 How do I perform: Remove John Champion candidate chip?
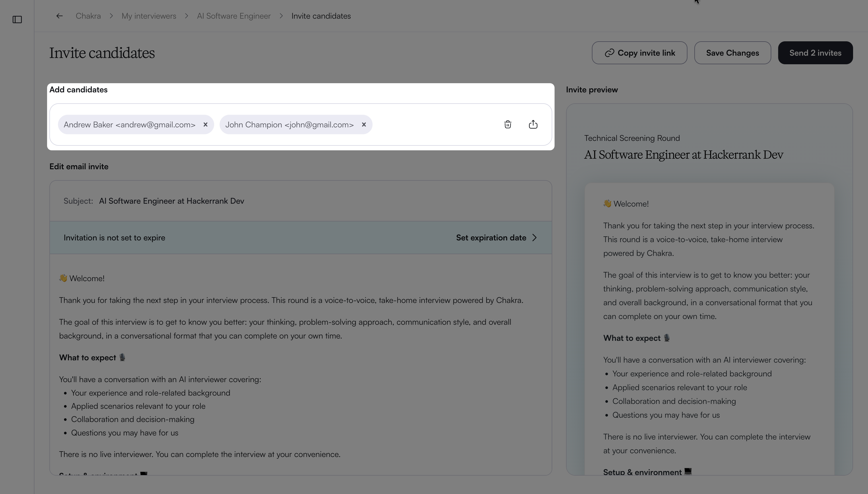coord(364,125)
